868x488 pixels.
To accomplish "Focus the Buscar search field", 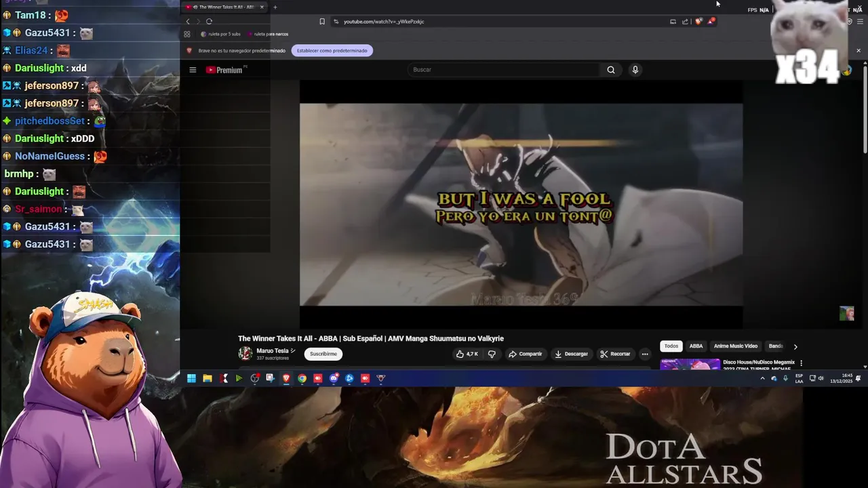I will (x=505, y=70).
